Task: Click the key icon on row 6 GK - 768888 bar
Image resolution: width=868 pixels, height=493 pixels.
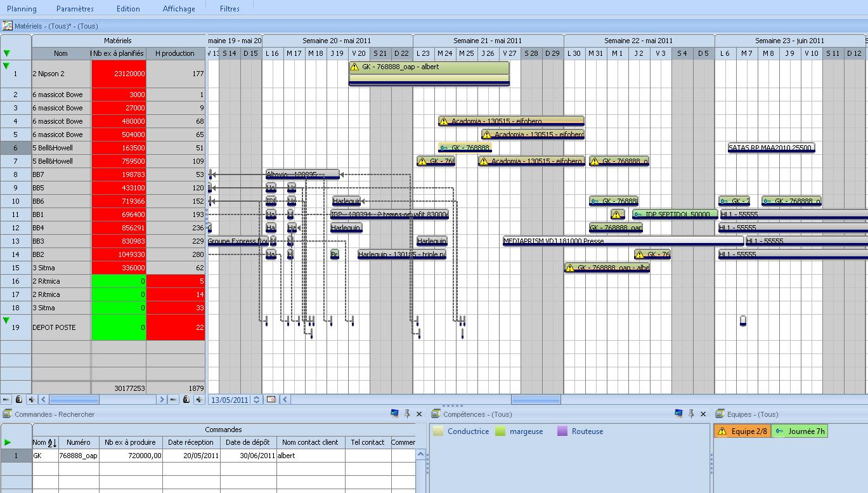Action: tap(444, 148)
